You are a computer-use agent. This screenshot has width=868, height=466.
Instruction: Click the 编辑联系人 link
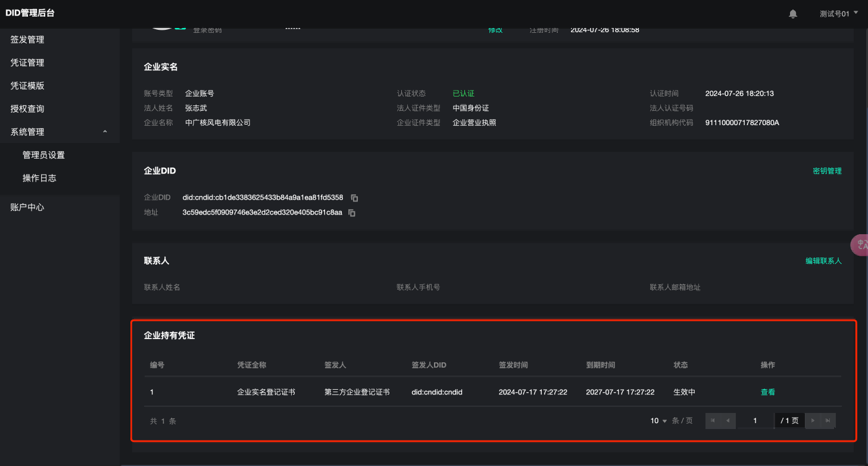[823, 261]
